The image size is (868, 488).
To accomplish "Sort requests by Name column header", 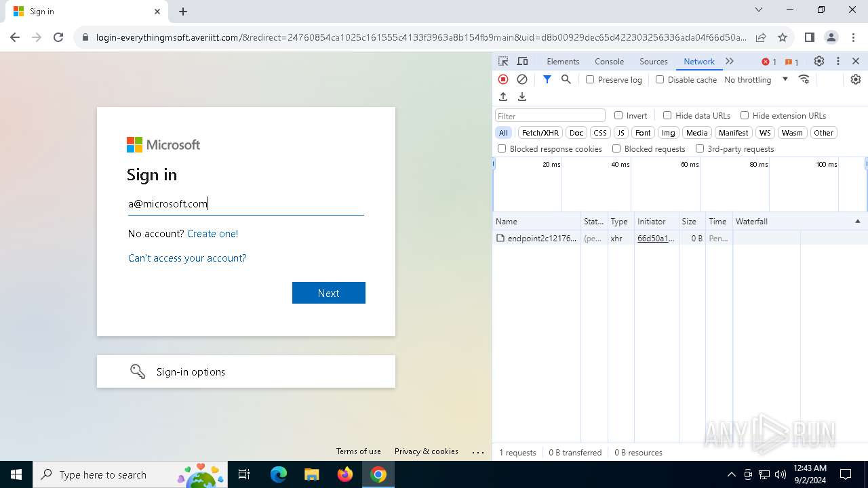I will 536,222.
